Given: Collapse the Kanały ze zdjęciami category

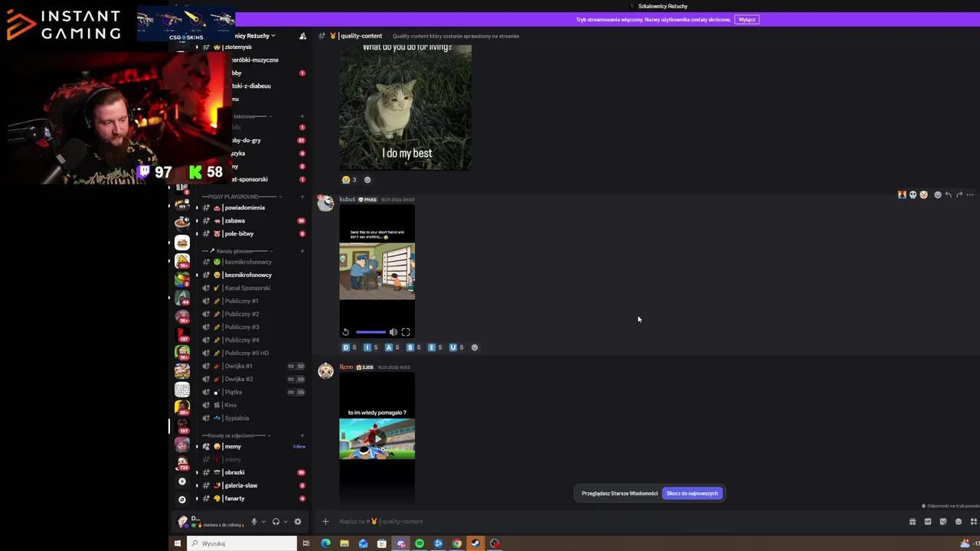Looking at the screenshot, I should pyautogui.click(x=237, y=435).
